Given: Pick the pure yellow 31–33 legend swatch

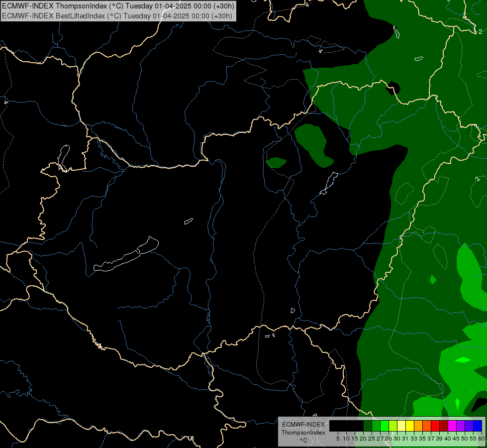Looking at the screenshot, I should [410, 426].
